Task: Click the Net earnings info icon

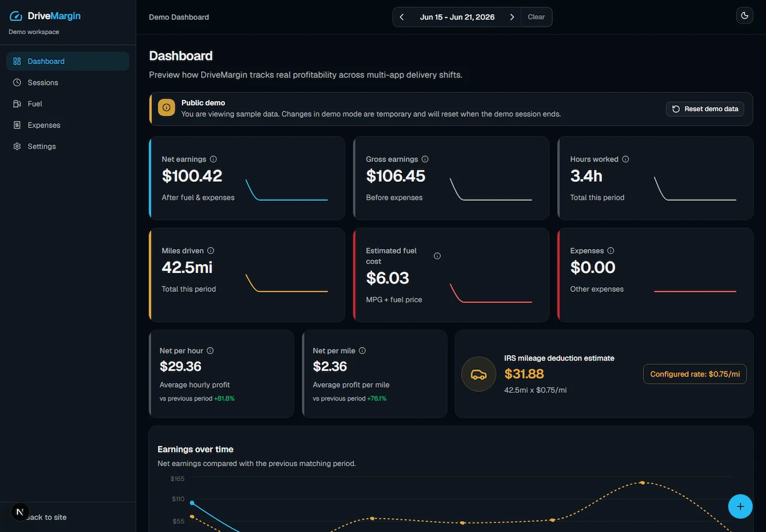Action: click(214, 159)
